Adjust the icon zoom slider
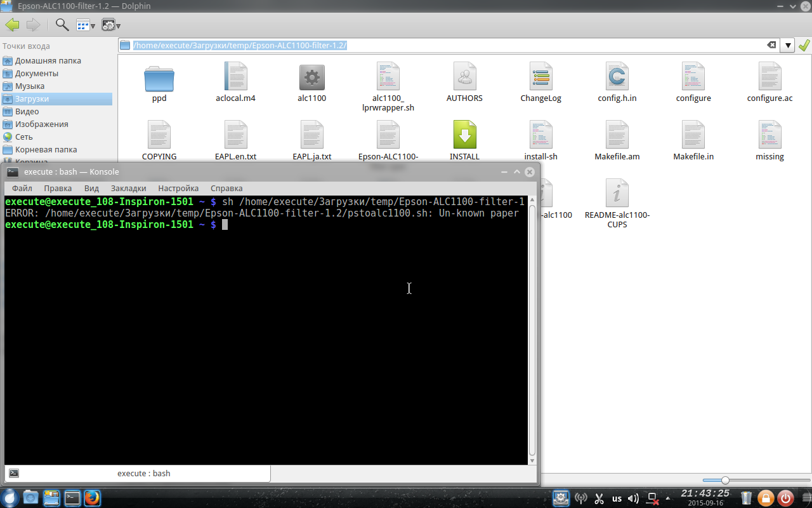This screenshot has width=812, height=508. pos(725,481)
